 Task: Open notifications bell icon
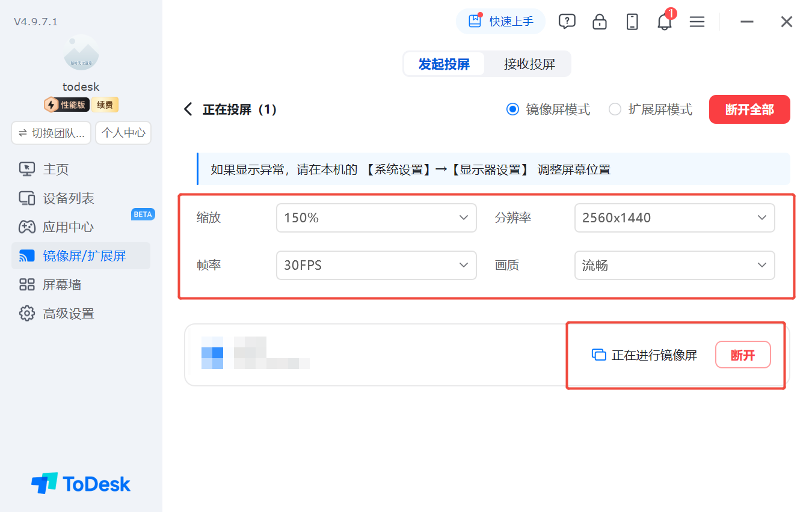point(665,22)
